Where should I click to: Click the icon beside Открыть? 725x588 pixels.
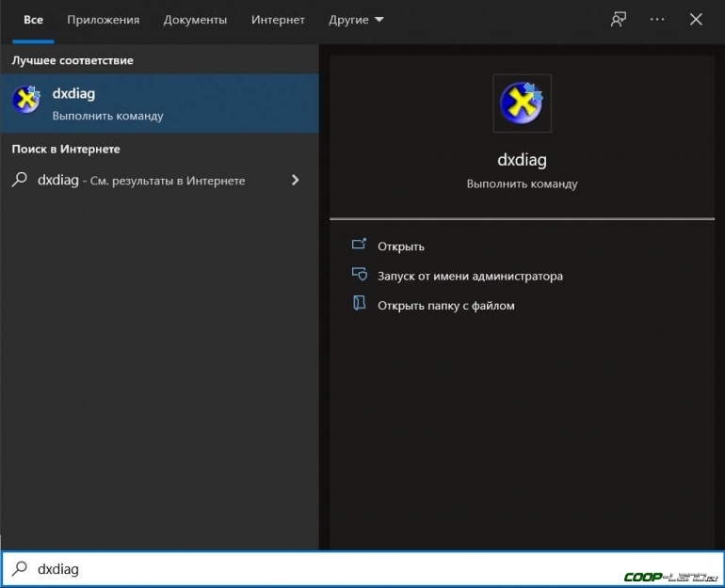[359, 246]
